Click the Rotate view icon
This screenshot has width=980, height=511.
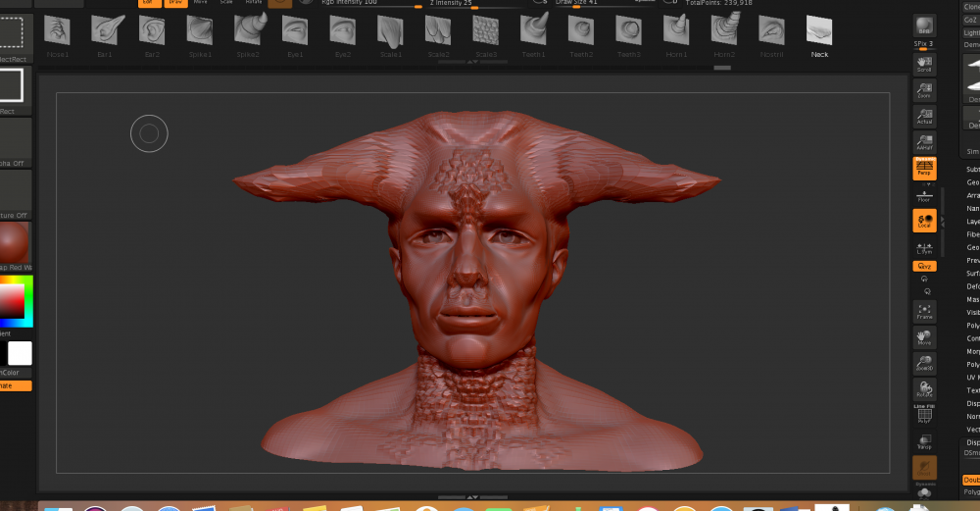[924, 389]
